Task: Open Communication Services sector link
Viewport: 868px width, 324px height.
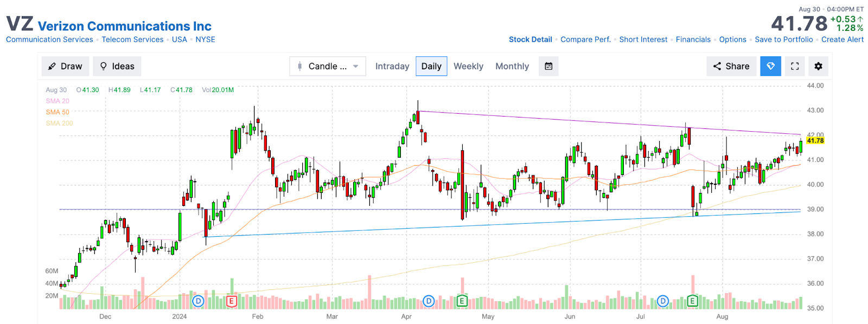Action: click(x=49, y=40)
